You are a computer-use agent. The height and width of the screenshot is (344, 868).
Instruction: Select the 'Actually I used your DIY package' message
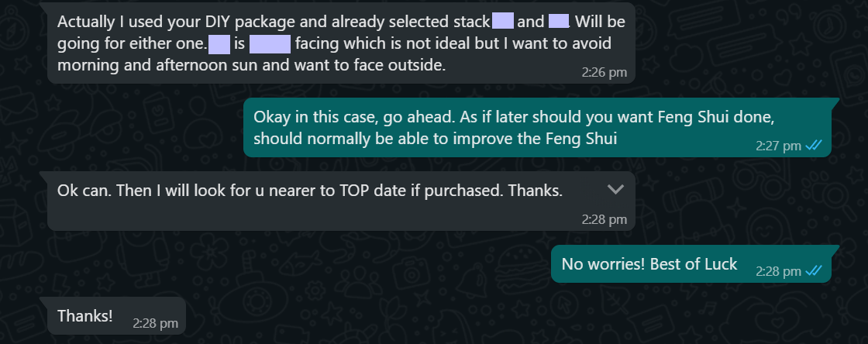(341, 43)
